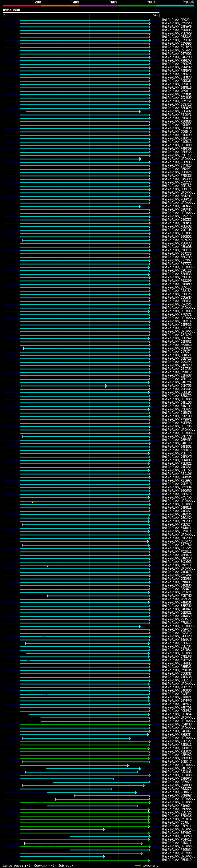Select the UniRef100_Q6FT65 label

[x=177, y=470]
